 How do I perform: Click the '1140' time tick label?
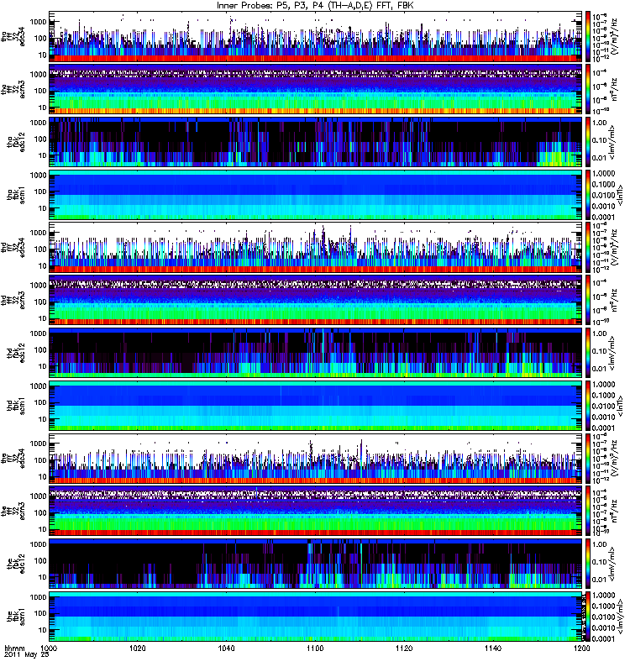(492, 648)
